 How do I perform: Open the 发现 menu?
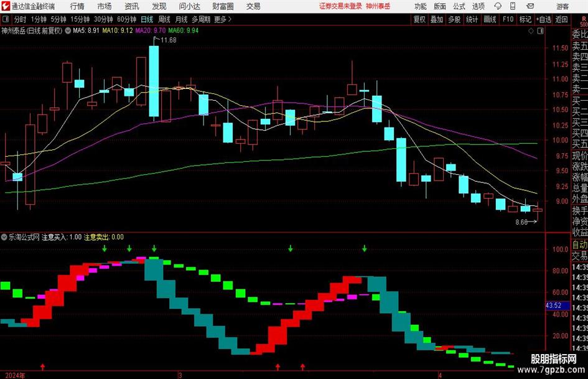pos(159,6)
